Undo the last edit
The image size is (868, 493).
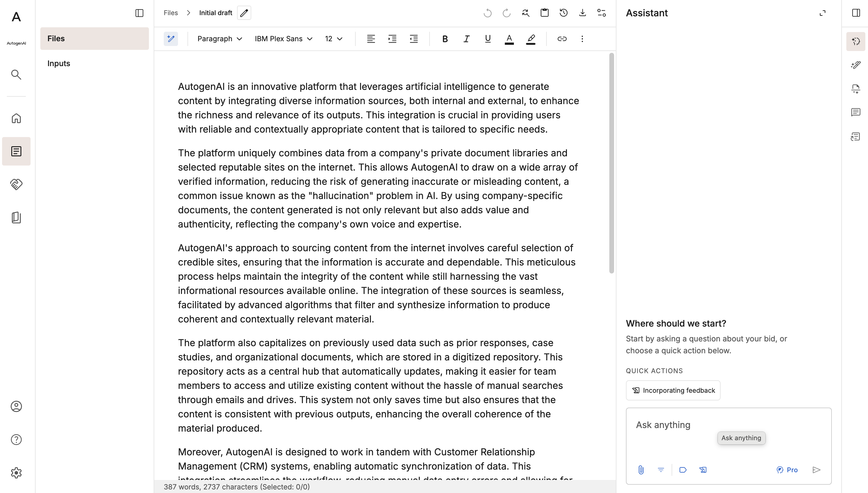tap(487, 13)
